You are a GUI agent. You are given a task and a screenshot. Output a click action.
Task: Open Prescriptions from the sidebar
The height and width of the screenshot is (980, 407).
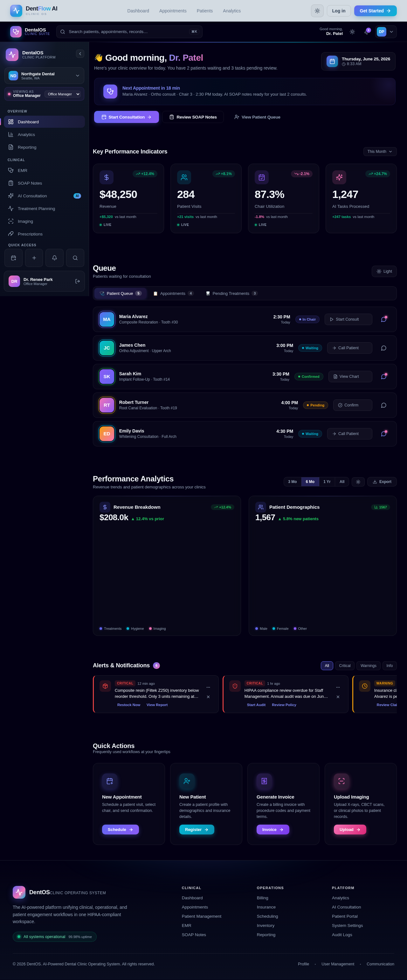pyautogui.click(x=44, y=234)
